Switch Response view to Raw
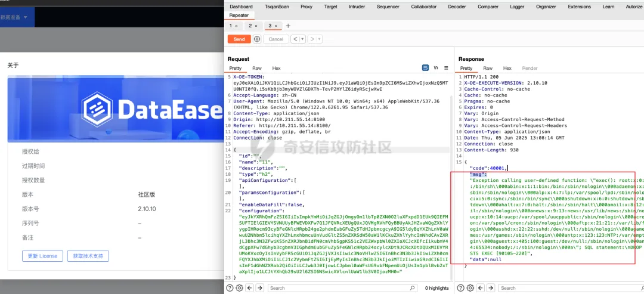The height and width of the screenshot is (294, 644). coord(488,68)
